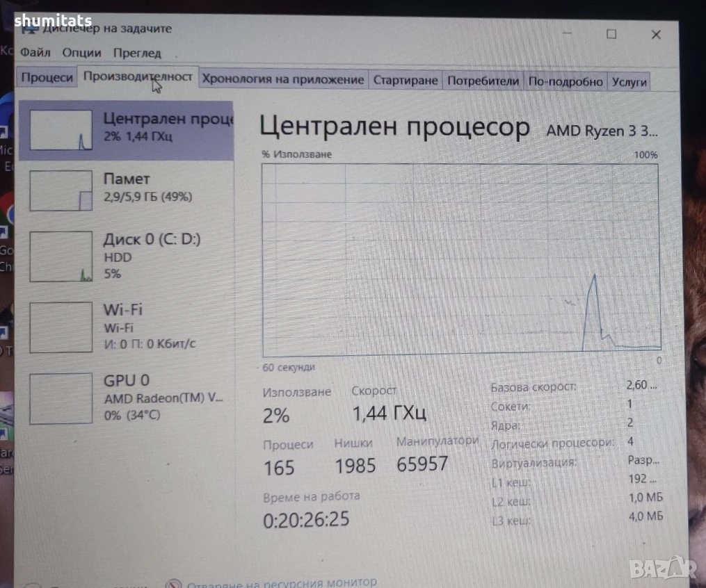This screenshot has width=706, height=588.
Task: Click the GPU 0 mini graph thumbnail
Action: pos(61,398)
